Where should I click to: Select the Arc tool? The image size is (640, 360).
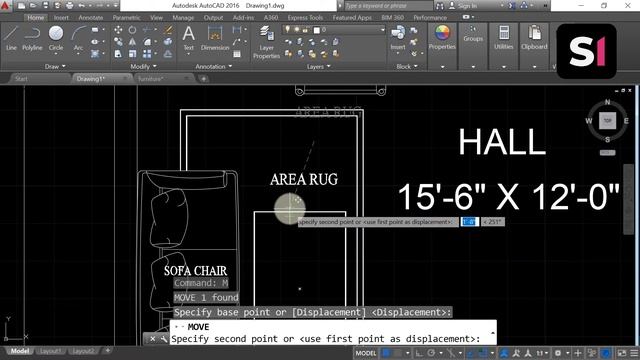click(x=78, y=38)
